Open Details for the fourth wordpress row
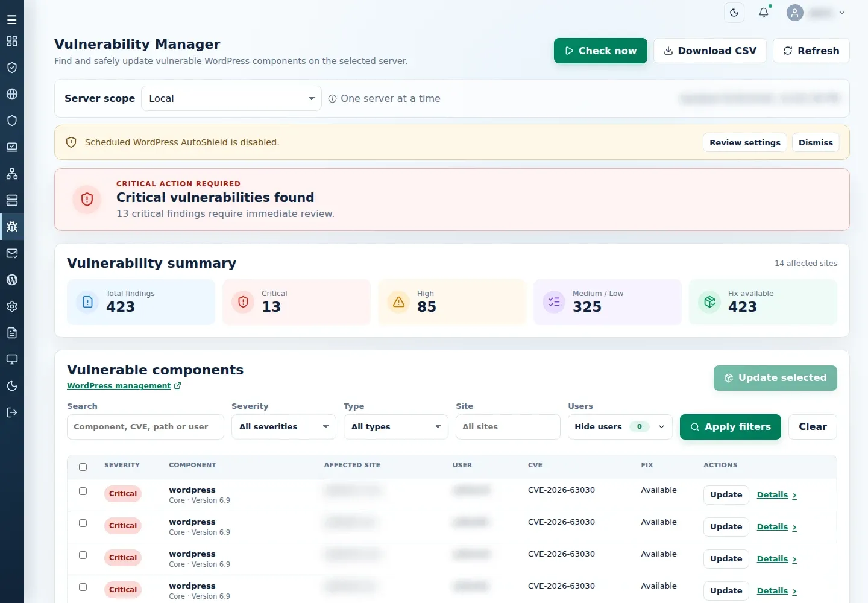This screenshot has height=603, width=868. [x=777, y=591]
